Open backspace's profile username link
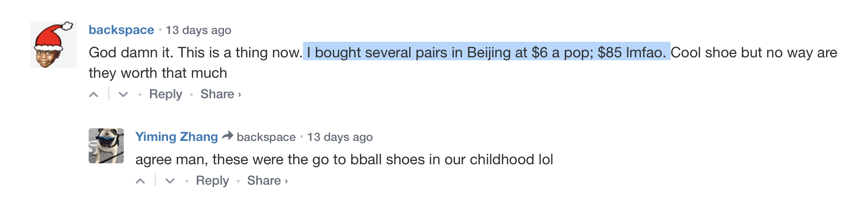 [121, 30]
